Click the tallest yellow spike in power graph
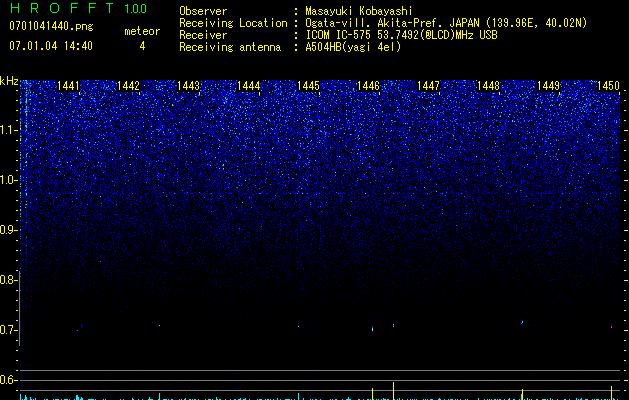The width and height of the screenshot is (629, 400). pos(394,391)
